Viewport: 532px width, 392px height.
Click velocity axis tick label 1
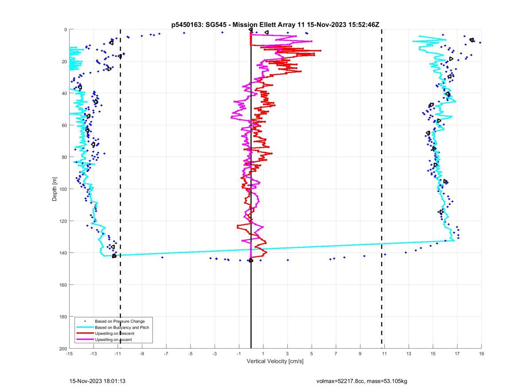pyautogui.click(x=263, y=354)
